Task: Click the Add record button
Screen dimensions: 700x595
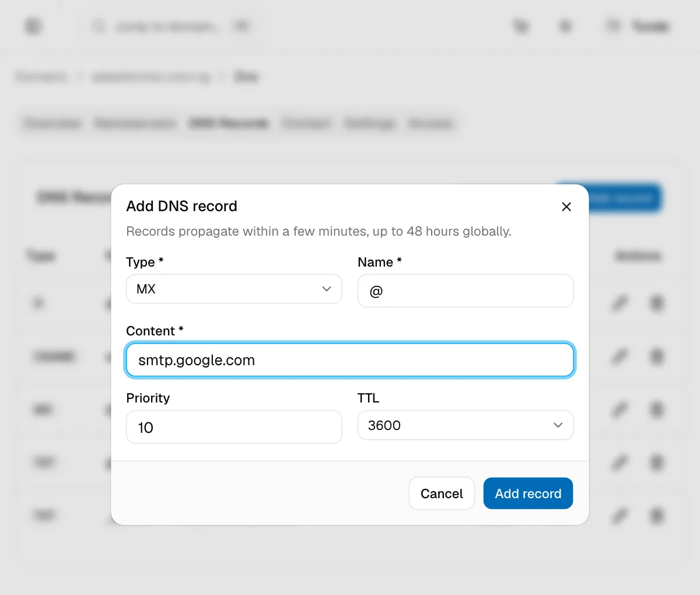Action: pos(528,494)
